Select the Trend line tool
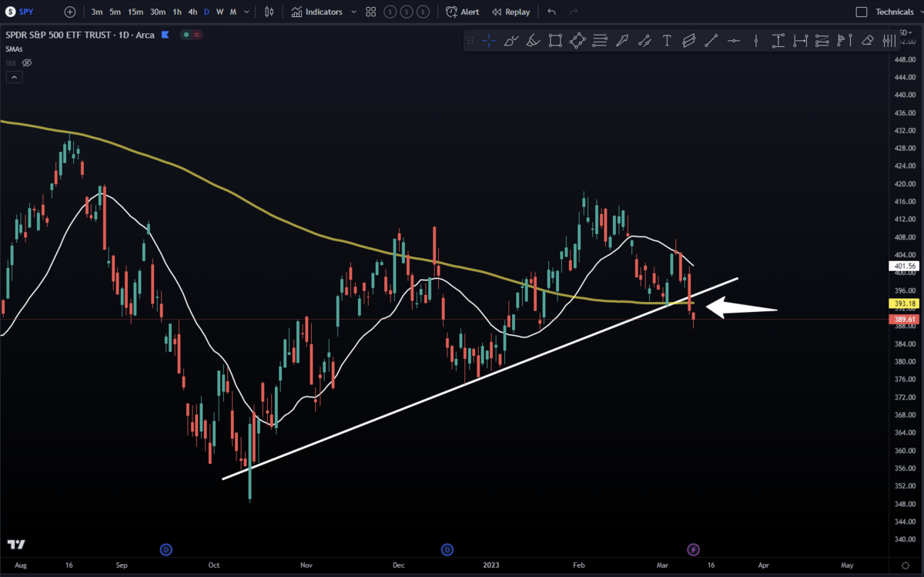924x577 pixels. [x=711, y=41]
